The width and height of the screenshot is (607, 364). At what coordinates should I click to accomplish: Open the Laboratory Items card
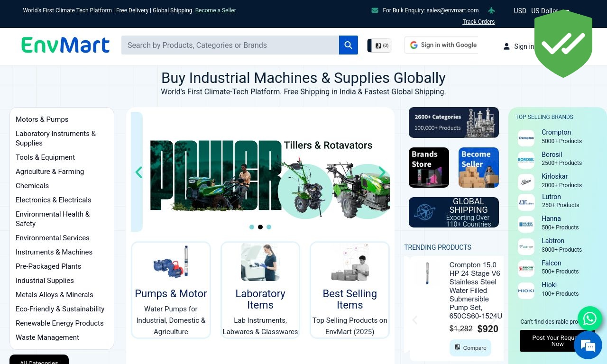[x=260, y=290]
